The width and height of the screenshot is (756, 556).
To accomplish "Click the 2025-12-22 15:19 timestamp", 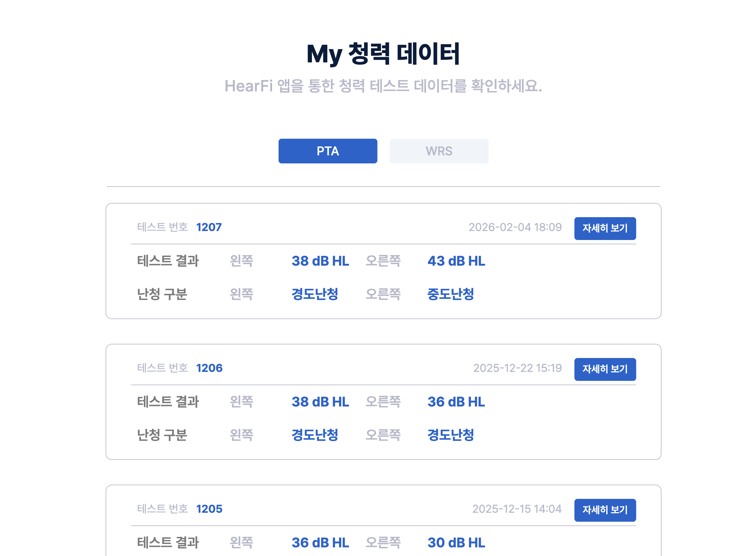I will click(517, 368).
